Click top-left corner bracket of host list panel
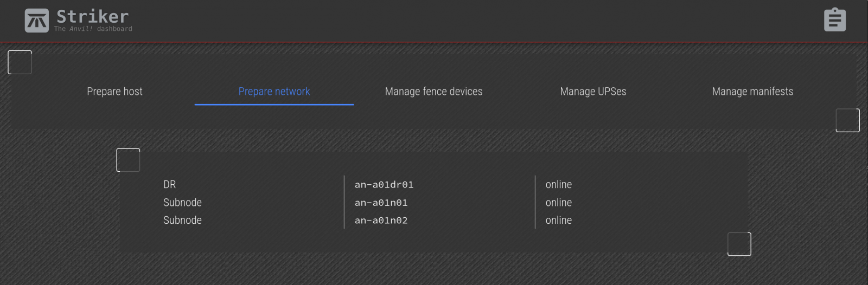 [128, 160]
